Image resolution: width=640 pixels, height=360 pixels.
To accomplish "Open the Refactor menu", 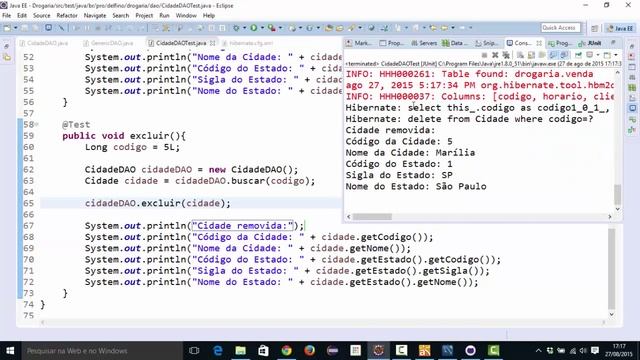I will point(67,16).
